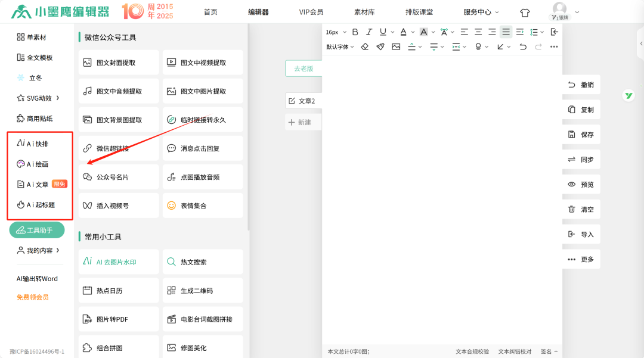Image resolution: width=644 pixels, height=358 pixels.
Task: Go to the 素材库 tab
Action: pyautogui.click(x=364, y=12)
